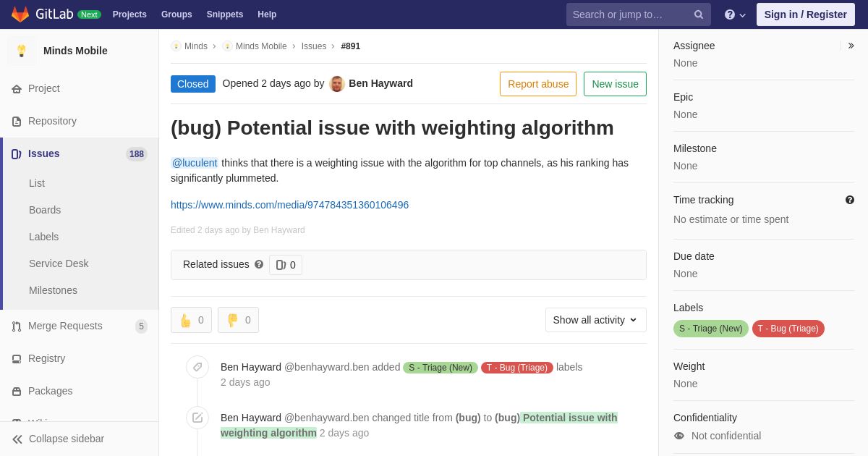Click the Not confidential eye icon
The width and height of the screenshot is (868, 456).
(679, 436)
